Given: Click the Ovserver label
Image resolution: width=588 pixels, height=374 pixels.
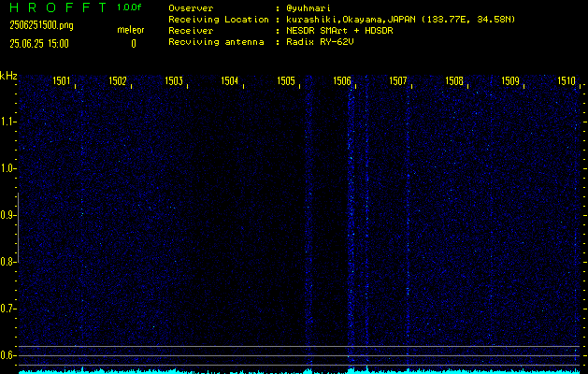Looking at the screenshot, I should point(191,8).
